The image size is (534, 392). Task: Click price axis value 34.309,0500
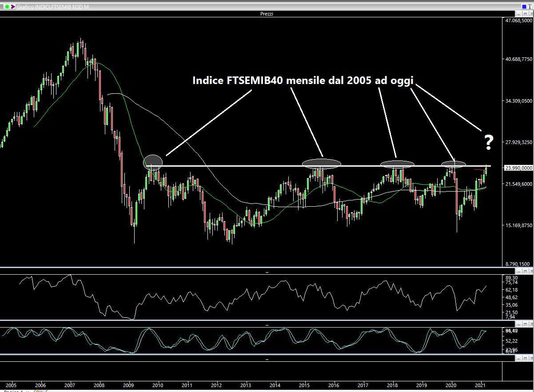point(519,101)
